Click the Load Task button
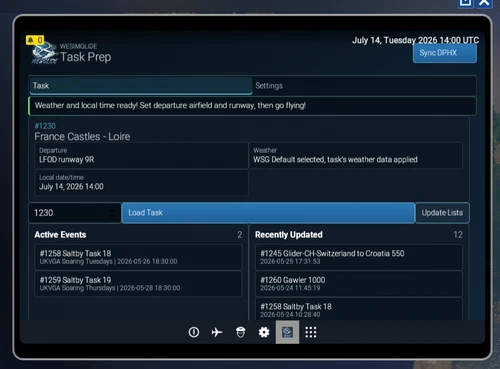The width and height of the screenshot is (500, 369). tap(268, 213)
